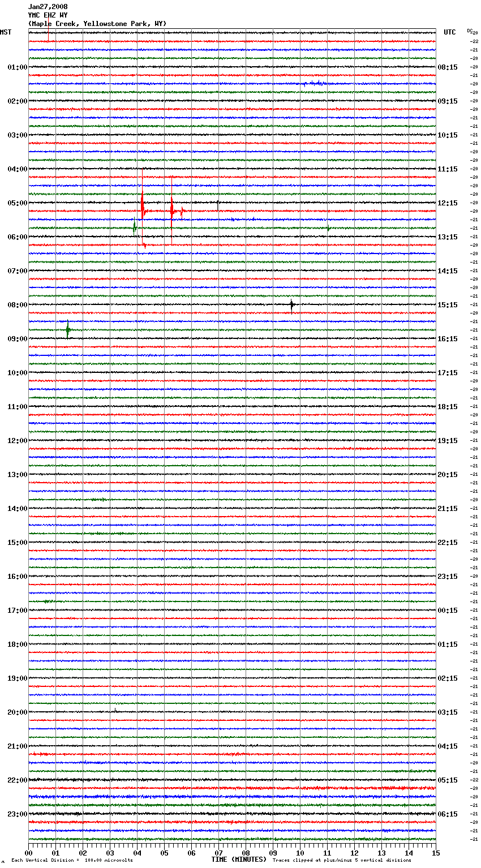
Task: Click the 15 minute axis tick label
Action: (436, 853)
